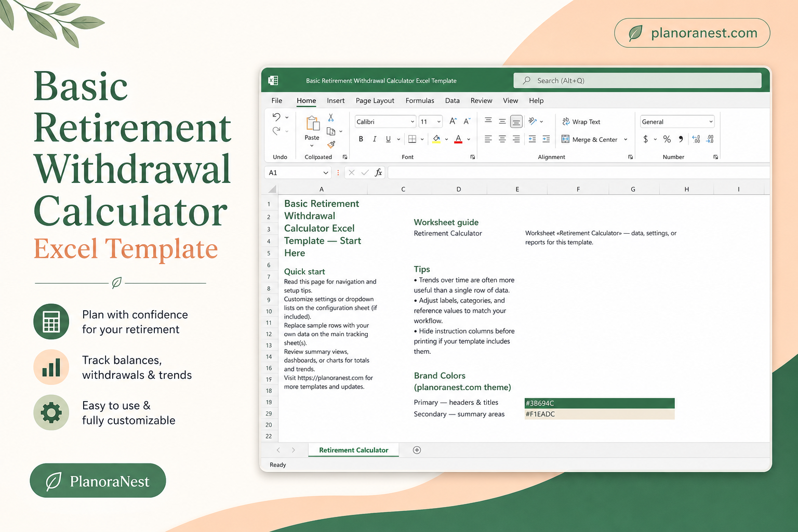This screenshot has height=532, width=798.
Task: Toggle Italic formatting
Action: (375, 139)
